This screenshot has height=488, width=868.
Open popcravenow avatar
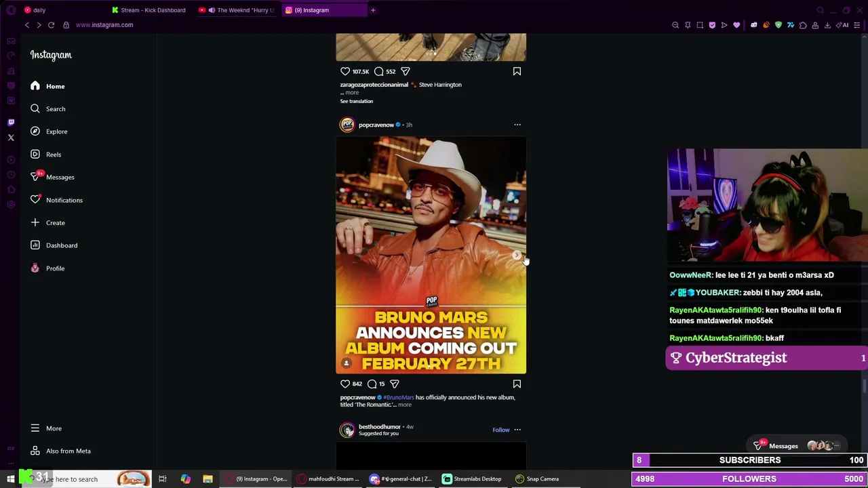click(347, 125)
